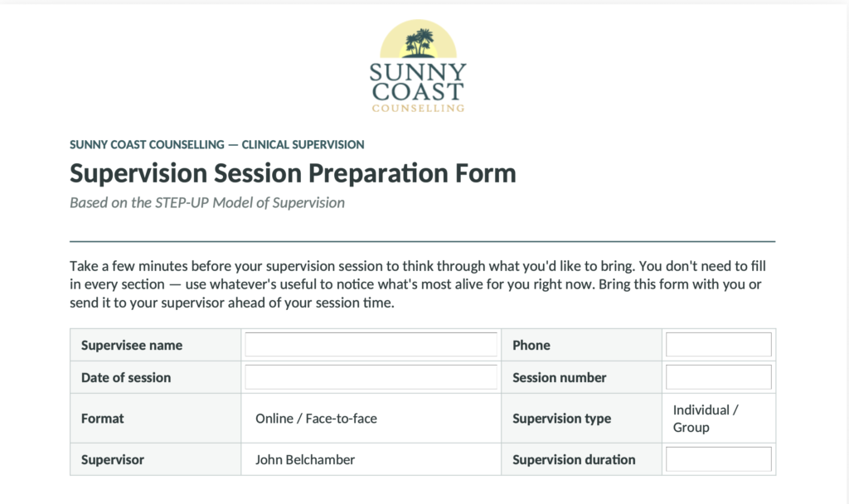Select the Online / Face-to-face format text
Viewport: 849px width, 504px height.
316,419
